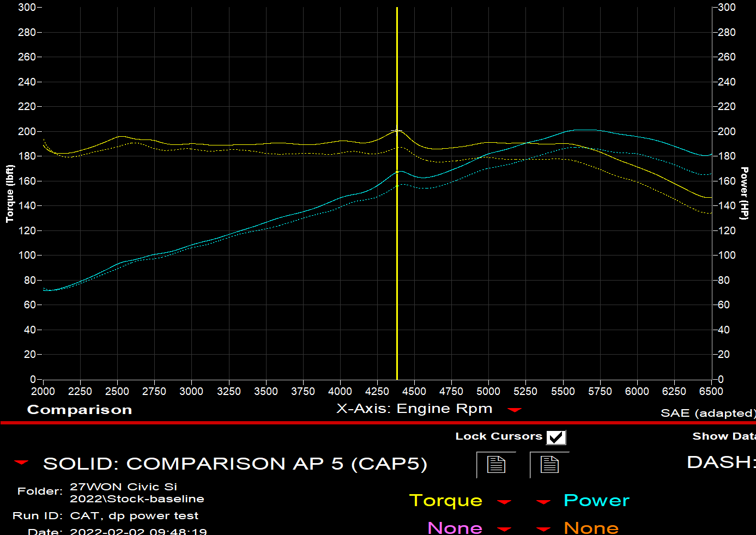Click the Torque (lbft) axis title

(9, 193)
